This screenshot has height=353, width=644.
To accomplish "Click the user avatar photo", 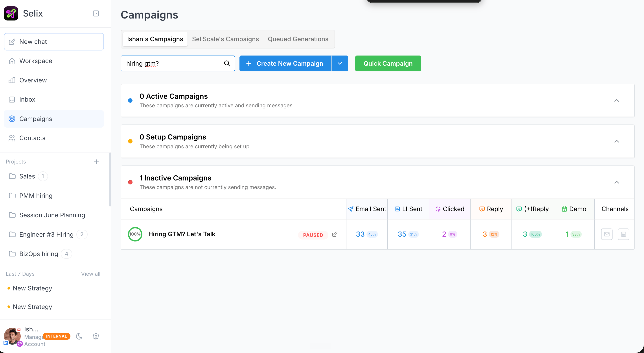I will [x=12, y=336].
